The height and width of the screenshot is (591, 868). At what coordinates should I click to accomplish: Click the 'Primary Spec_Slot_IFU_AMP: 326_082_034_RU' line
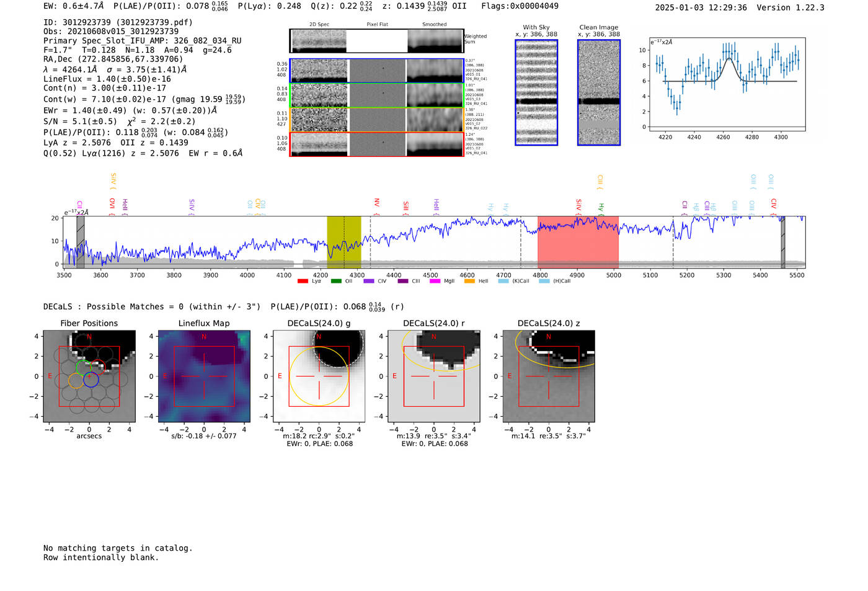[x=143, y=41]
